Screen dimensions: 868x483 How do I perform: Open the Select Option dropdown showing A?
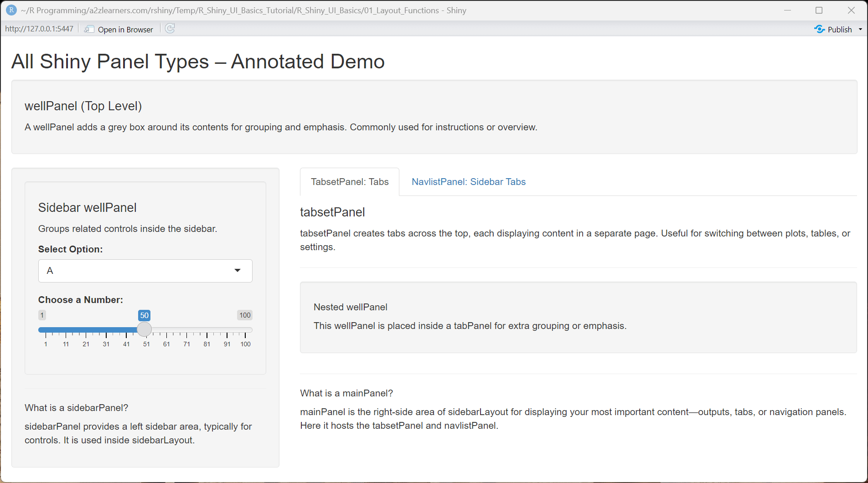[x=145, y=270]
